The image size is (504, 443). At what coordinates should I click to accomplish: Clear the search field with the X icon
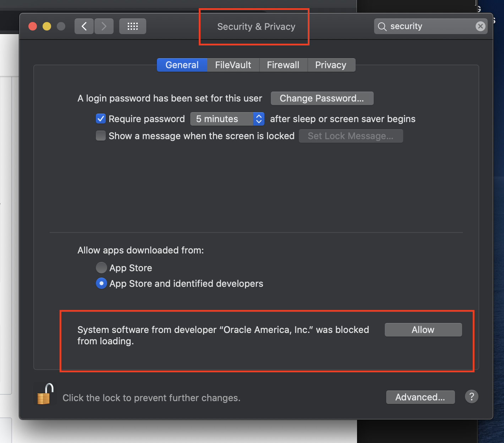480,26
